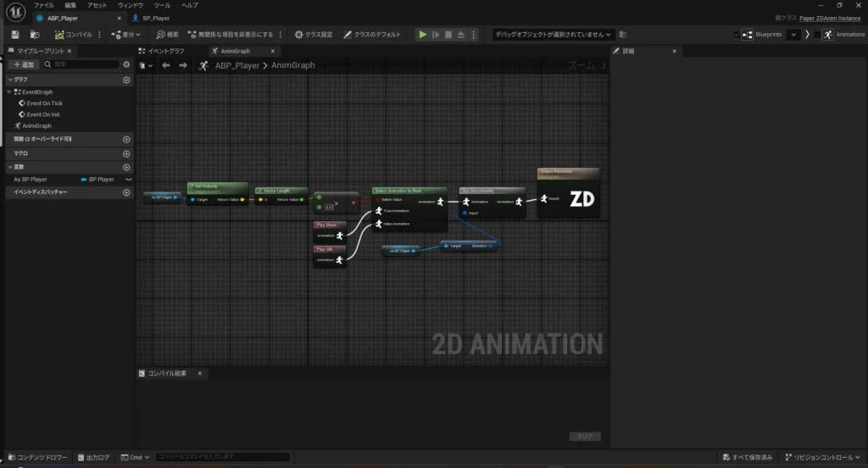Open the compile options three-dot menu
This screenshot has width=868, height=468.
[100, 35]
